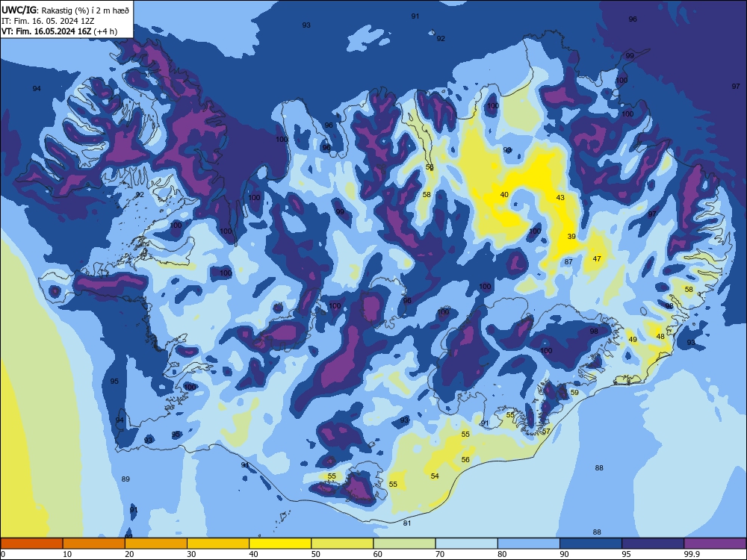Click the humidity value 43 on the map
Image resolution: width=747 pixels, height=560 pixels.
pyautogui.click(x=560, y=197)
